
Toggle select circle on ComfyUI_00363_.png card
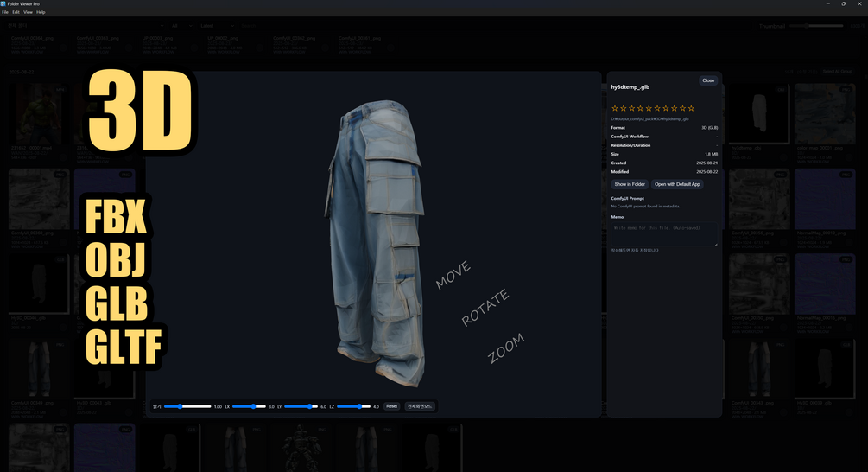128,48
